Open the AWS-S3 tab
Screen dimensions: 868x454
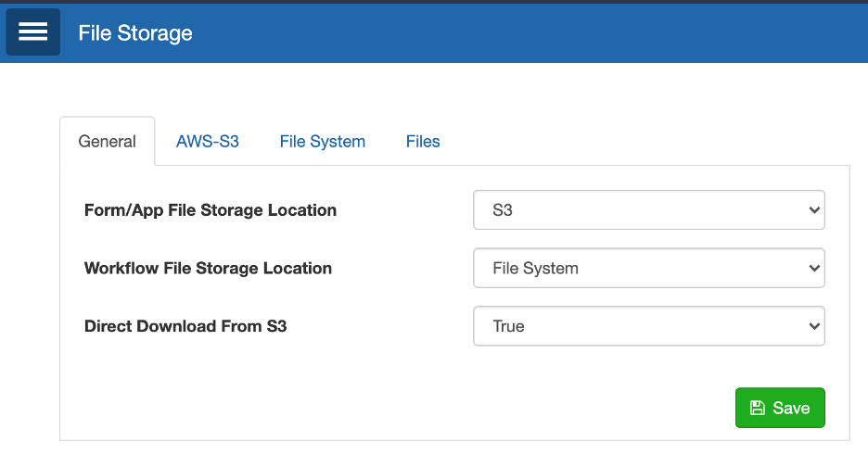(208, 141)
